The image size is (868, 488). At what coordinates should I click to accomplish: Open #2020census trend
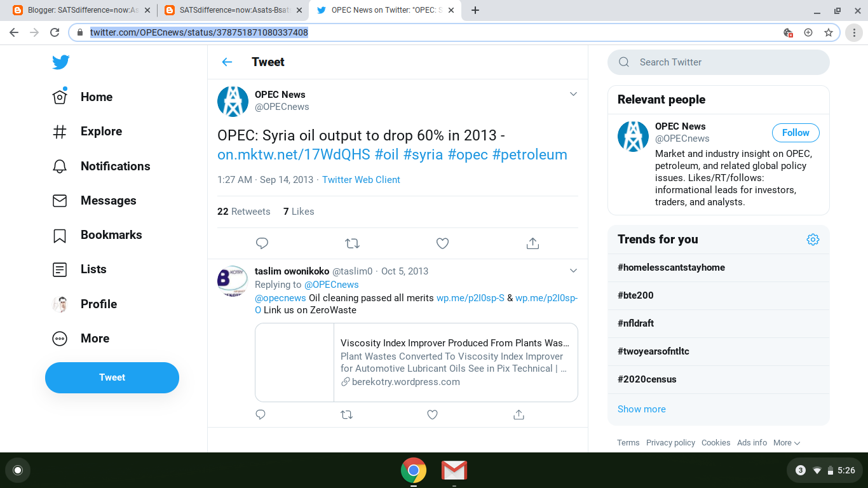719,379
